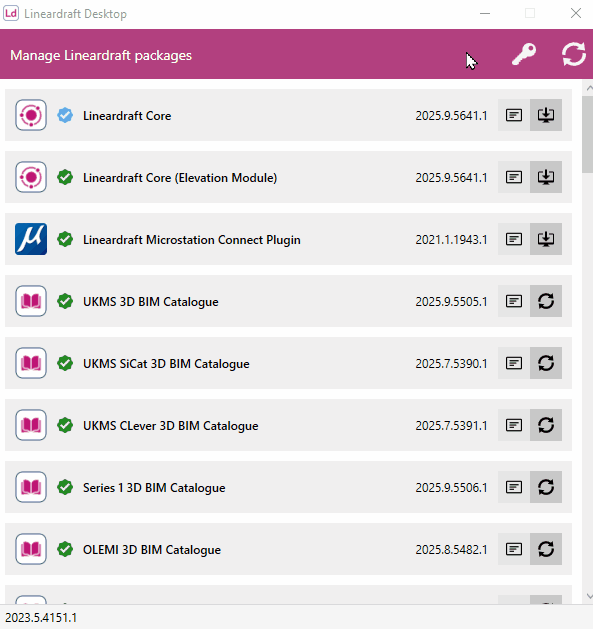The image size is (593, 629).
Task: Show notes for Elevation Module package
Action: [x=514, y=177]
